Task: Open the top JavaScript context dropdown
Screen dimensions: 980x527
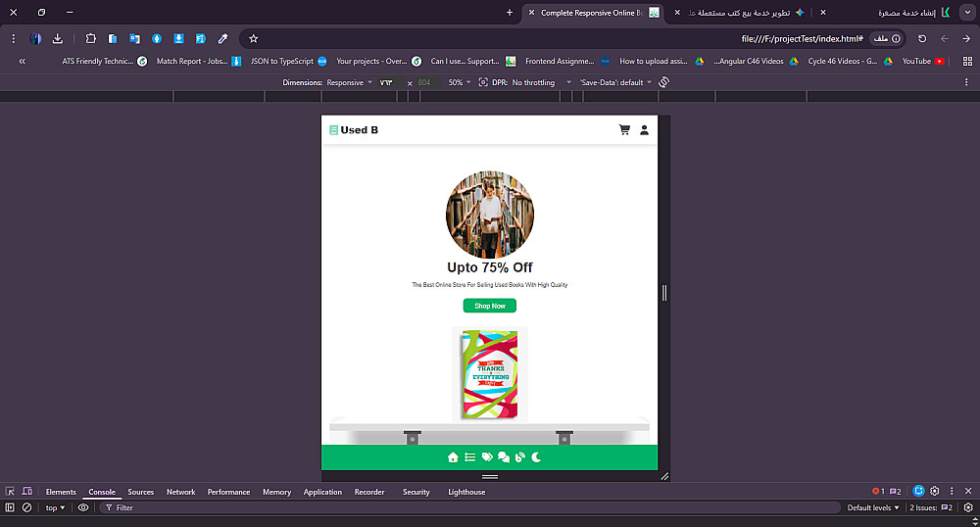Action: tap(55, 507)
